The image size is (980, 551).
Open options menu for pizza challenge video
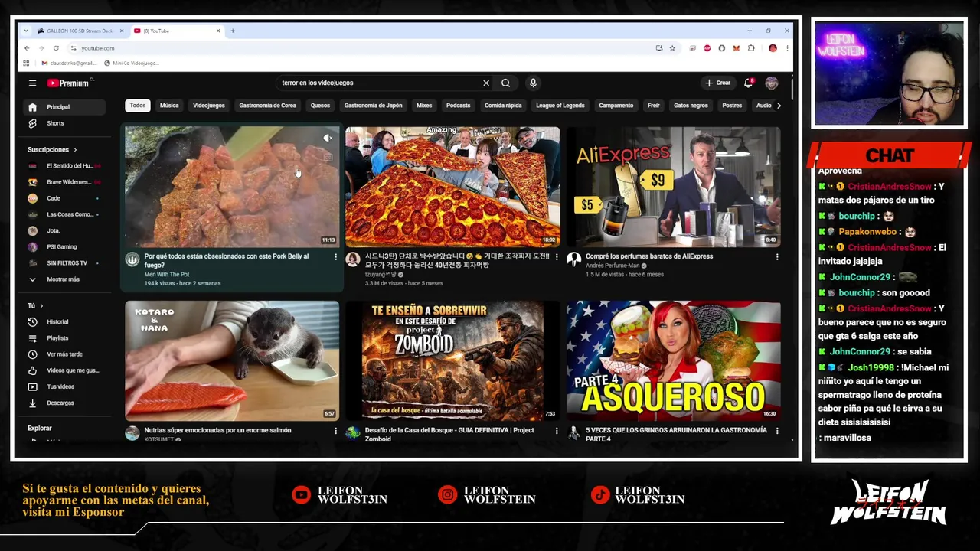pyautogui.click(x=557, y=257)
